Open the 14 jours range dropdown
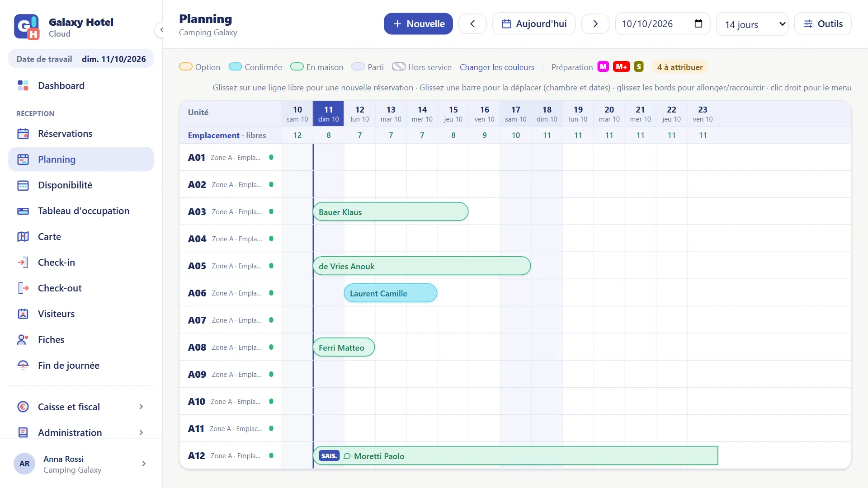The height and width of the screenshot is (488, 868). point(752,24)
